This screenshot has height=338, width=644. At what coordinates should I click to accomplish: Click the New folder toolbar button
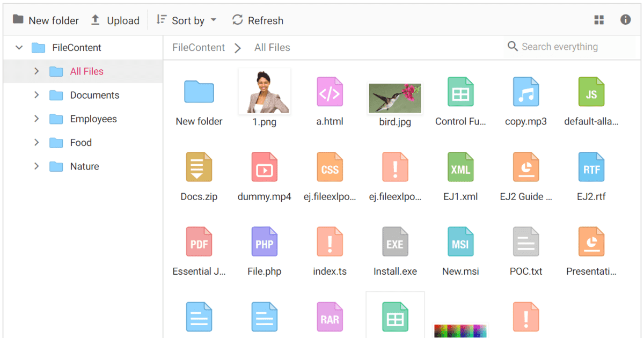46,20
